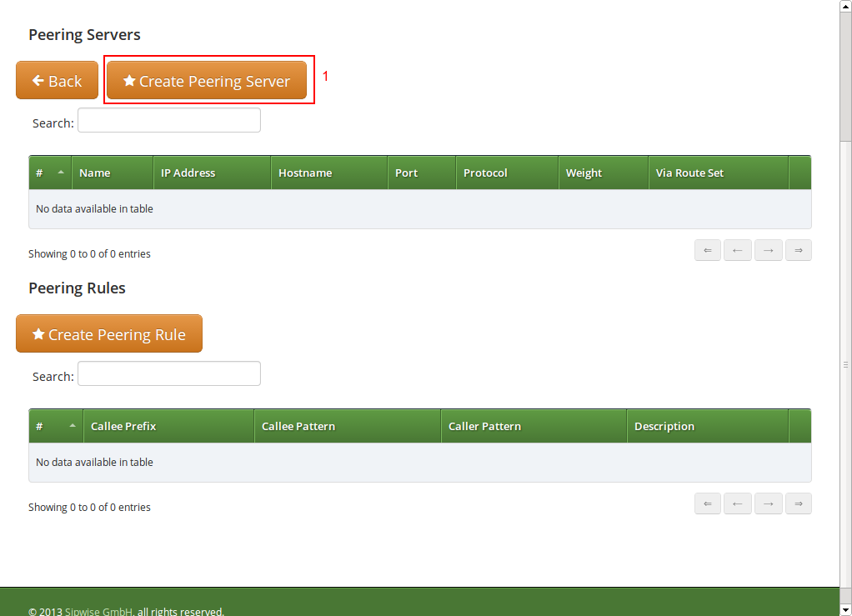
Task: Focus the Peering Rules search field
Action: click(x=169, y=373)
